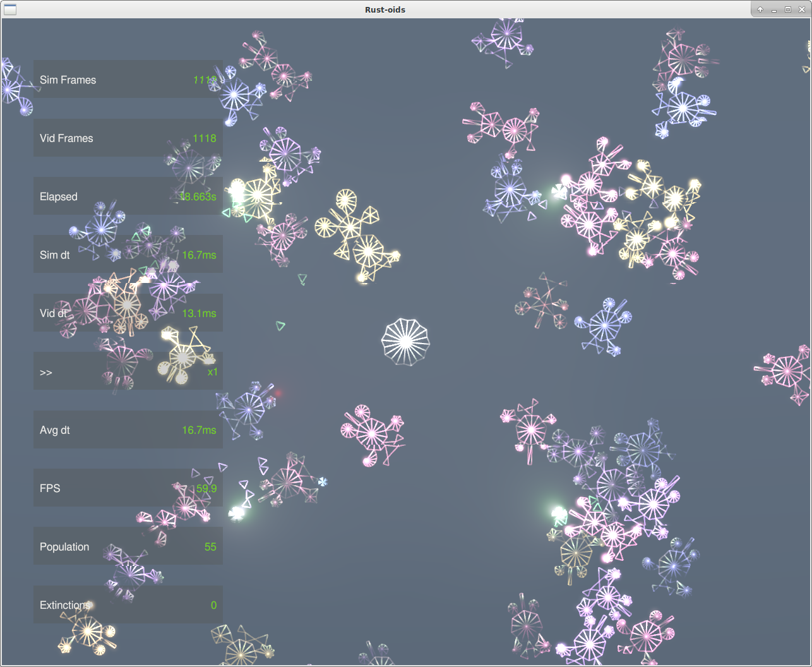This screenshot has height=667, width=812.
Task: Click the red glowing particle near left center
Action: [x=279, y=394]
